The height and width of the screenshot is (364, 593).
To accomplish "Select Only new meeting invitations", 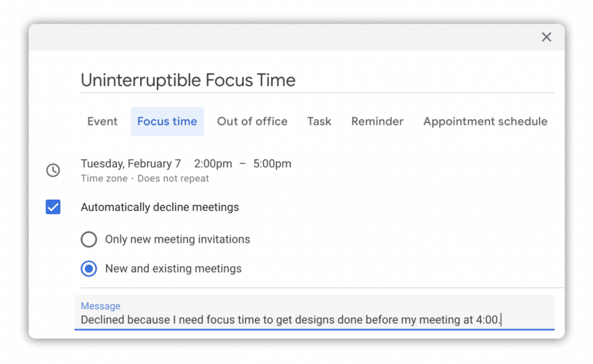I will coord(89,239).
